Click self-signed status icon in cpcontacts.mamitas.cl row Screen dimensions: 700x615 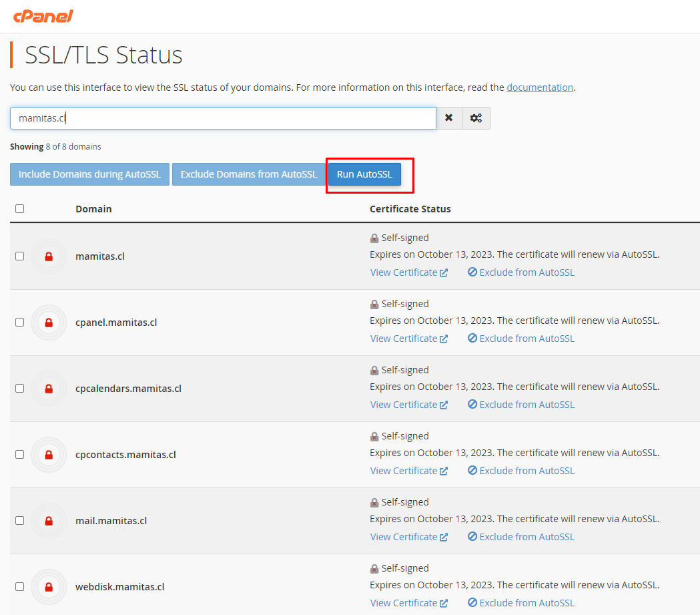tap(374, 437)
